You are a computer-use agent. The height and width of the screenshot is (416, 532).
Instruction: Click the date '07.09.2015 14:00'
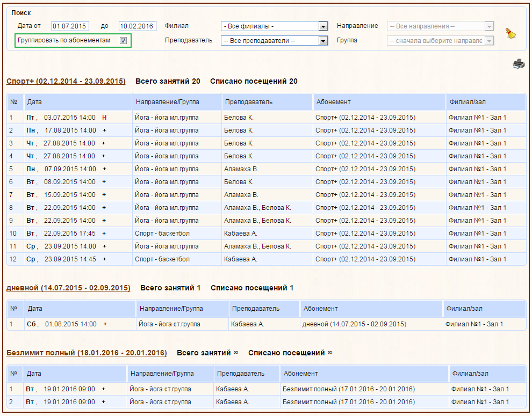coord(70,169)
